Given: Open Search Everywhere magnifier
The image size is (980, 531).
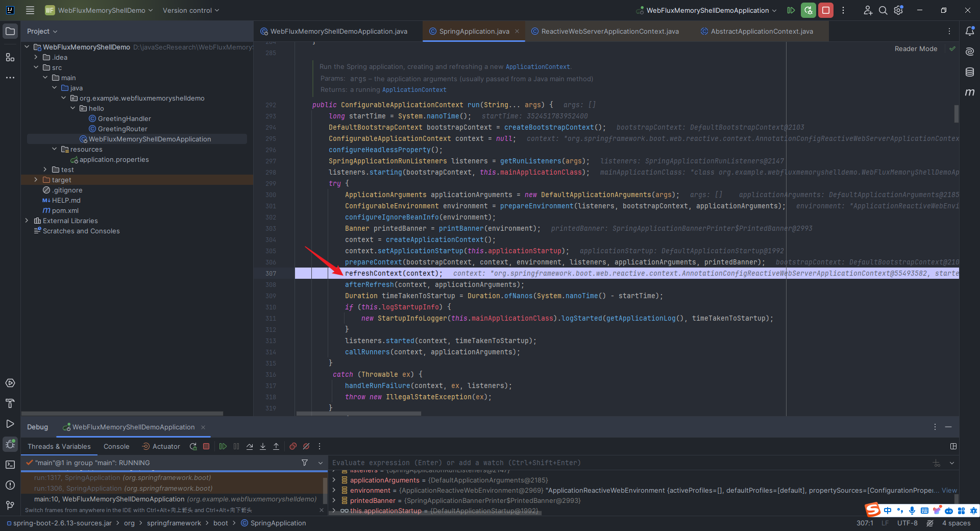Looking at the screenshot, I should 883,10.
